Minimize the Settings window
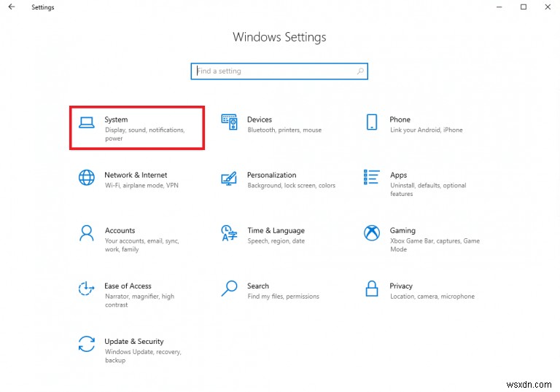Viewport: 560px width, 392px height. tap(499, 7)
